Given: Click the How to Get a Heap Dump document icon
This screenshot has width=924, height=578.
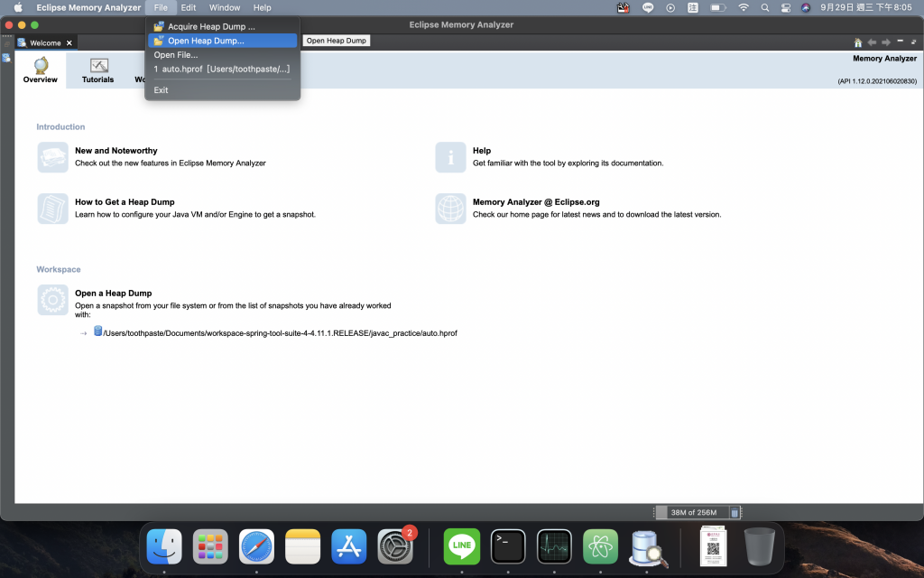Looking at the screenshot, I should tap(52, 209).
